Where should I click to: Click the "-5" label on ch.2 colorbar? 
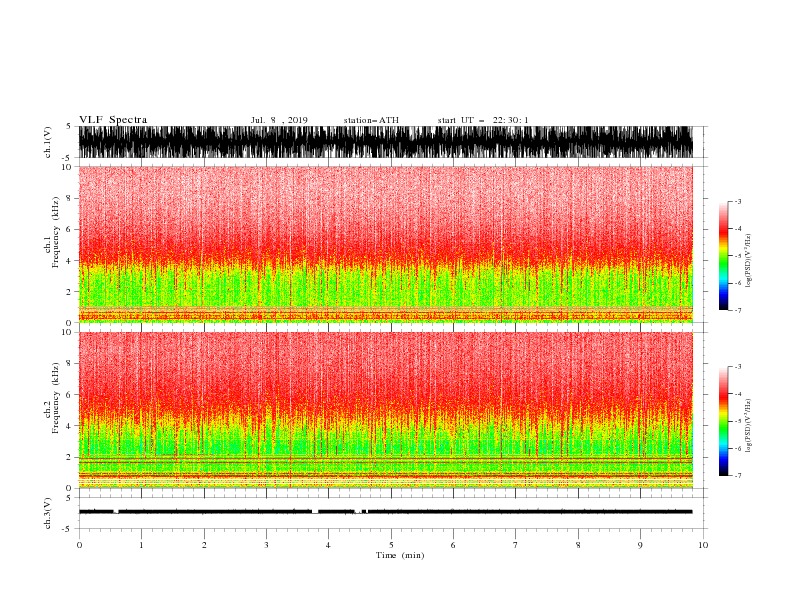click(x=737, y=421)
